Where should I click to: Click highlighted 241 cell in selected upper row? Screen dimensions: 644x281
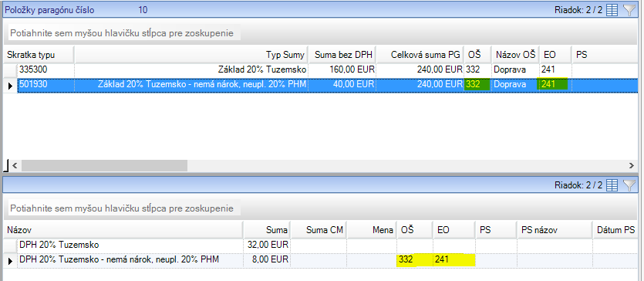[553, 85]
